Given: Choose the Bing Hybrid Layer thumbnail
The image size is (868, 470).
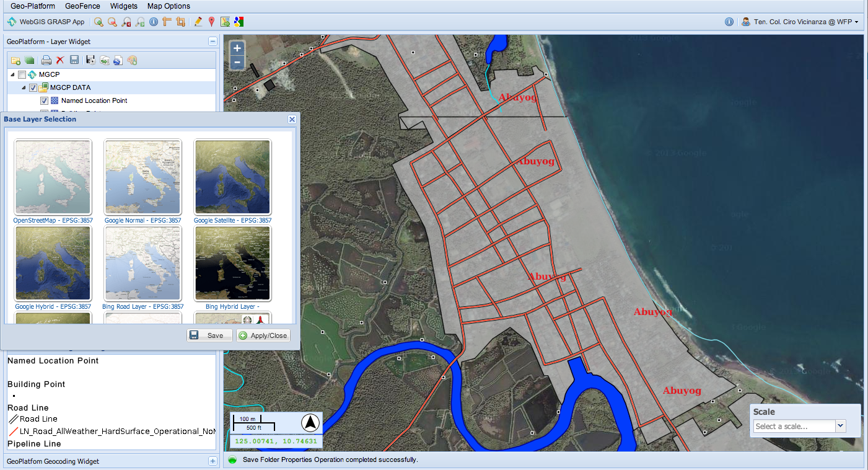Looking at the screenshot, I should tap(232, 264).
